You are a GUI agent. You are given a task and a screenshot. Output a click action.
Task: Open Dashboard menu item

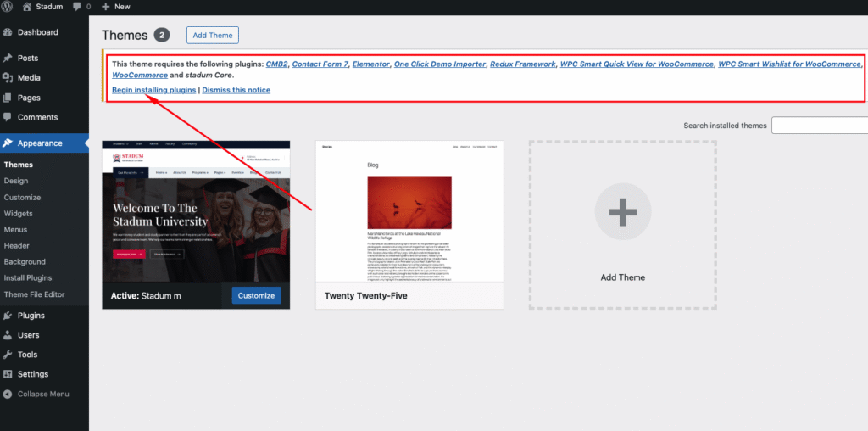[x=37, y=32]
